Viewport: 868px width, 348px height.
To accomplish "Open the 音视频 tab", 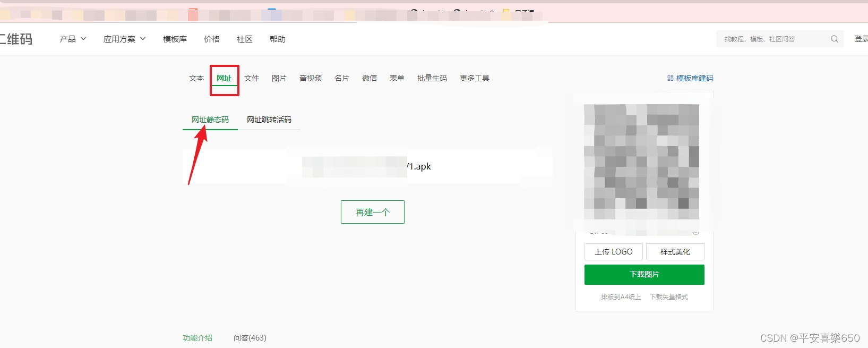I will [311, 78].
